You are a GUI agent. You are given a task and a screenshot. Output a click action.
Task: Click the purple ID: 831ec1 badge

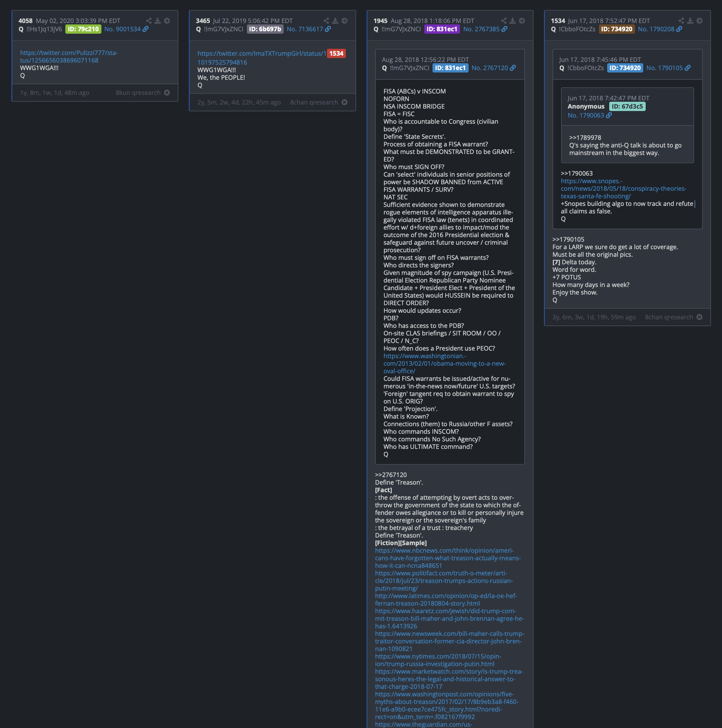[442, 29]
